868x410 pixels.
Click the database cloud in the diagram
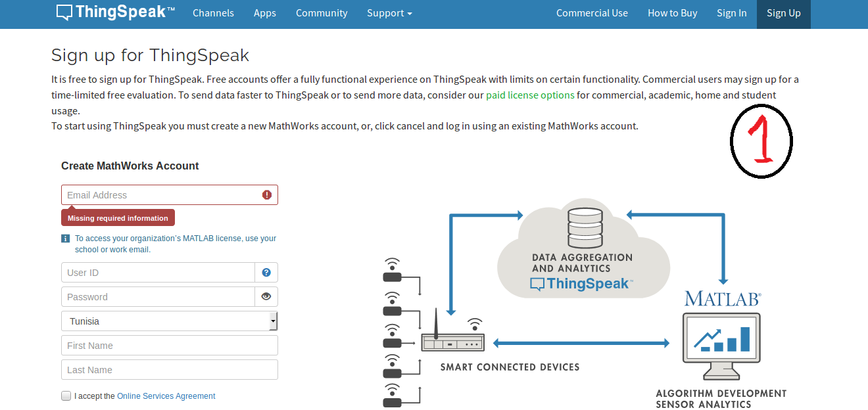coord(583,248)
